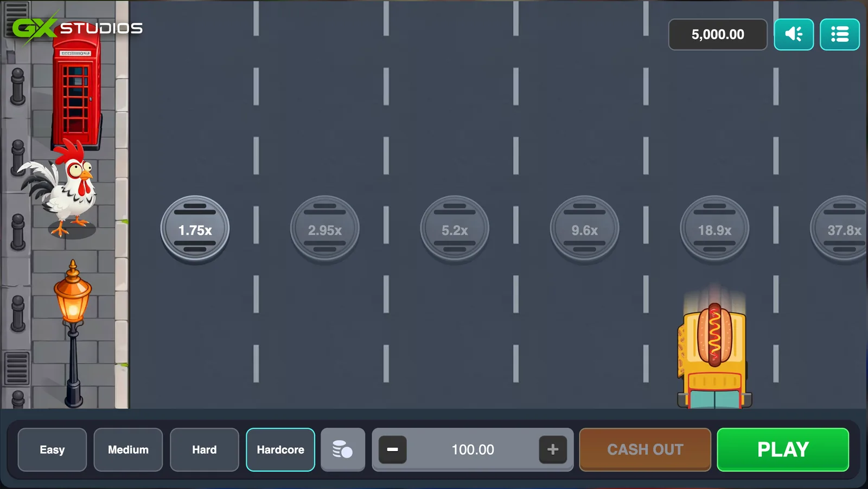The image size is (868, 489).
Task: Select Easy difficulty
Action: [x=52, y=449]
